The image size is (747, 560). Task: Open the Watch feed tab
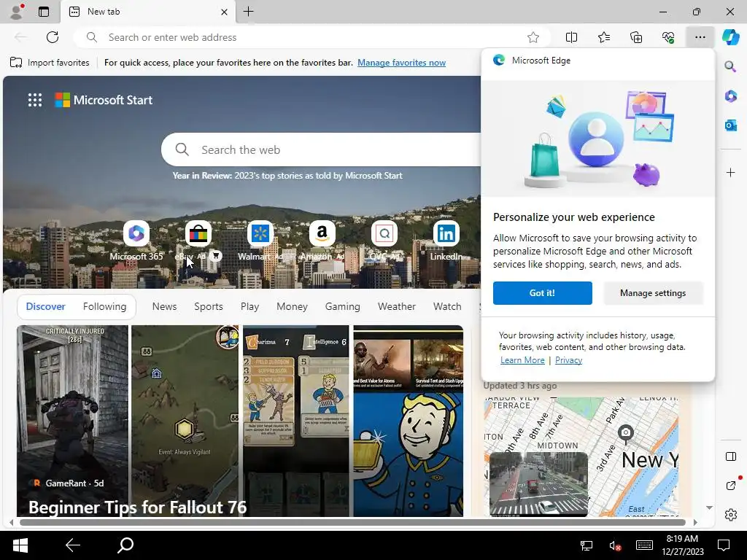tap(447, 307)
